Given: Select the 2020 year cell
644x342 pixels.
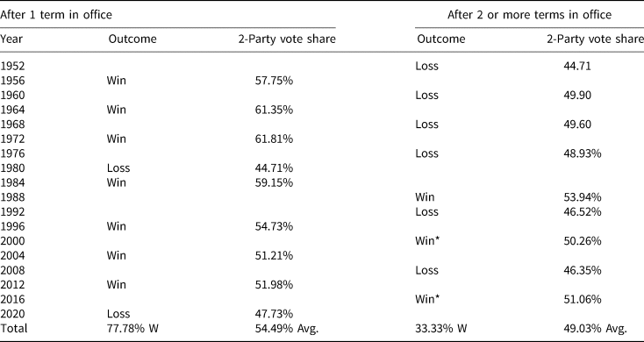Looking at the screenshot, I should pyautogui.click(x=13, y=314).
